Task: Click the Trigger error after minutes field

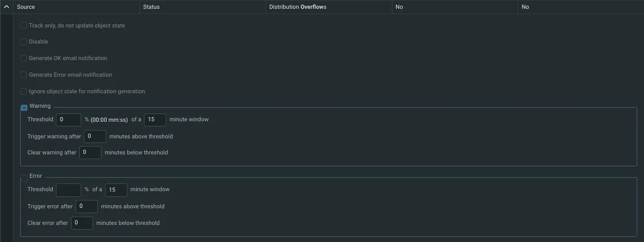Action: coord(86,206)
